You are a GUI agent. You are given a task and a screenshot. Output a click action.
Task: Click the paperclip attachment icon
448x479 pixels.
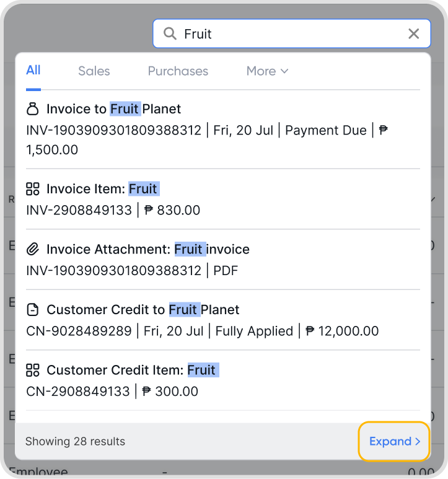33,250
